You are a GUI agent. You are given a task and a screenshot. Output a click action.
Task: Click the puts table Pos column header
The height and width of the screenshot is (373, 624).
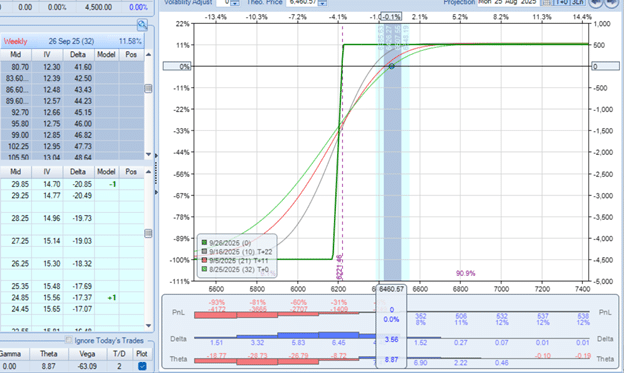131,172
